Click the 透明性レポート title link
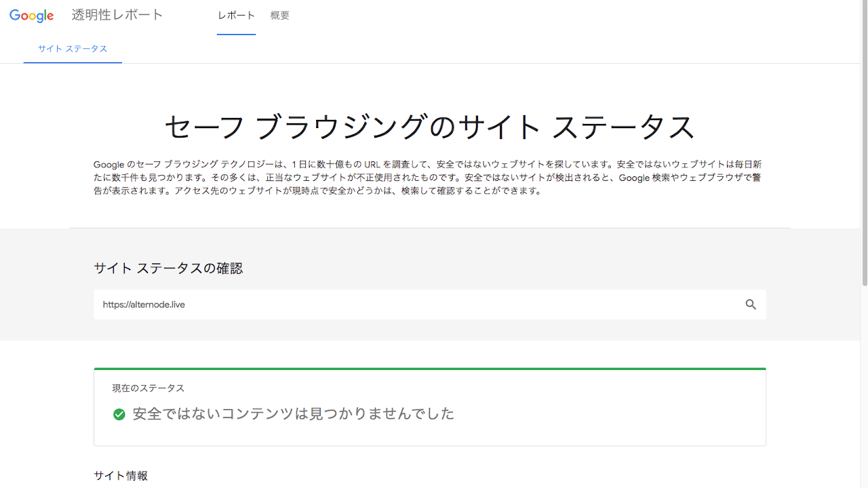The height and width of the screenshot is (488, 868). [117, 16]
